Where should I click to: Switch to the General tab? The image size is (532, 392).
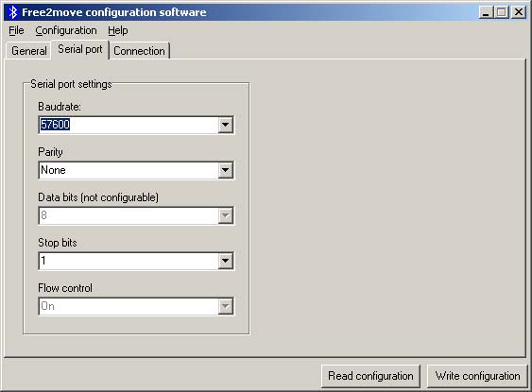pyautogui.click(x=29, y=51)
